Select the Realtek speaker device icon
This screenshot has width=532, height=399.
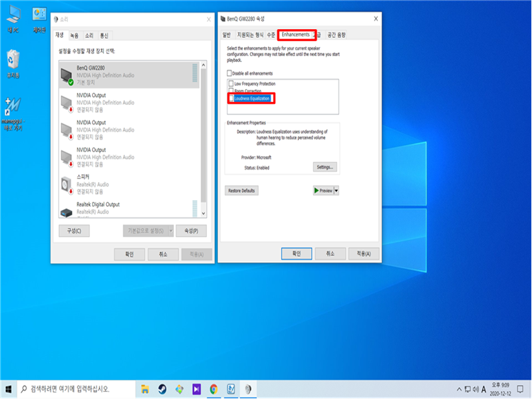[66, 186]
